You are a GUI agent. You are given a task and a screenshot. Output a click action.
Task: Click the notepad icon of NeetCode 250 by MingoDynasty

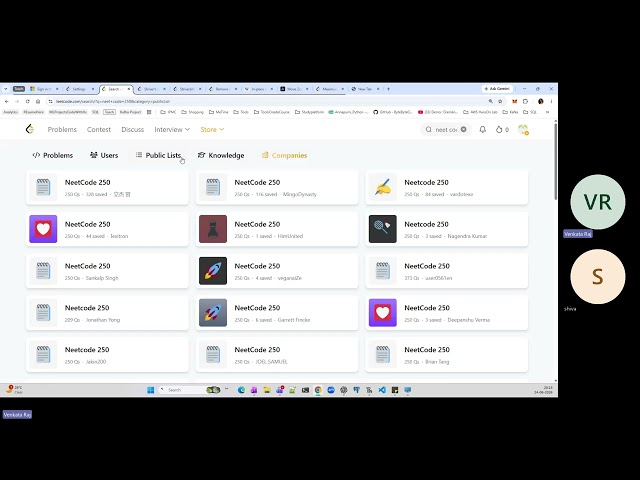pos(213,187)
